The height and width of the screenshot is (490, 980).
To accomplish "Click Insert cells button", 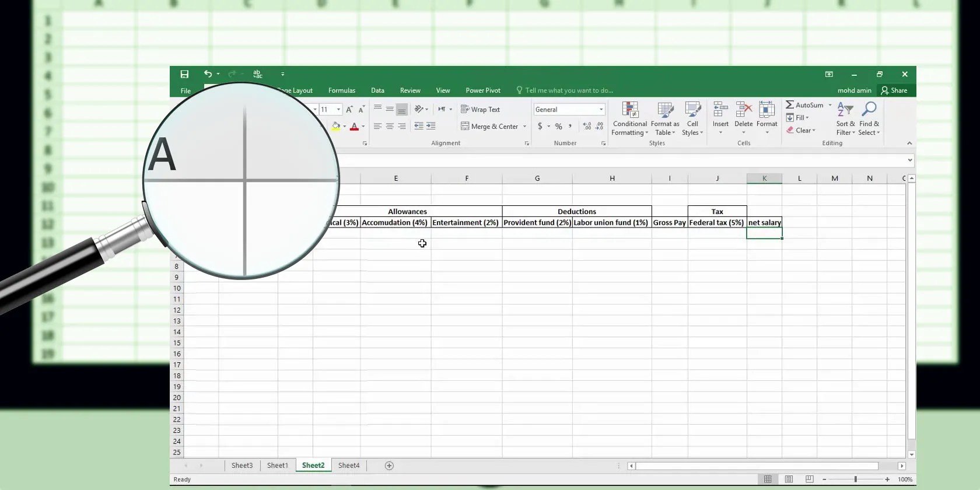I will (720, 118).
